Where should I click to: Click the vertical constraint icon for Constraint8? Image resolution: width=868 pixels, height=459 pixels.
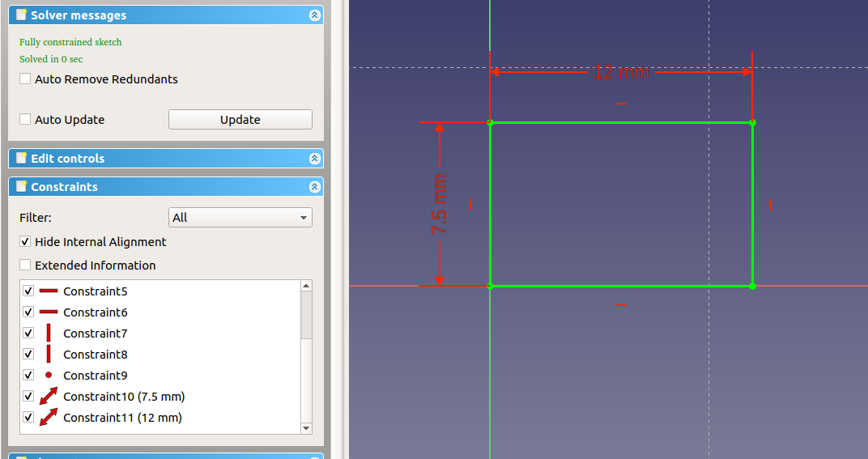pyautogui.click(x=49, y=354)
